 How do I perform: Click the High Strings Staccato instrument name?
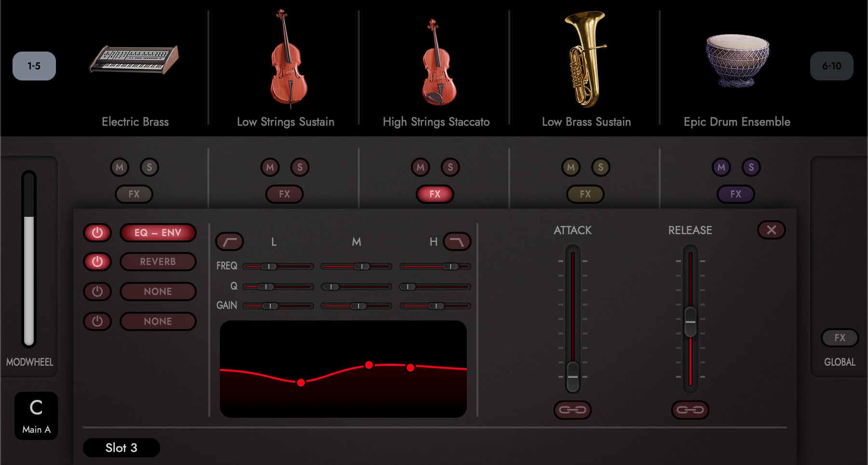click(436, 122)
